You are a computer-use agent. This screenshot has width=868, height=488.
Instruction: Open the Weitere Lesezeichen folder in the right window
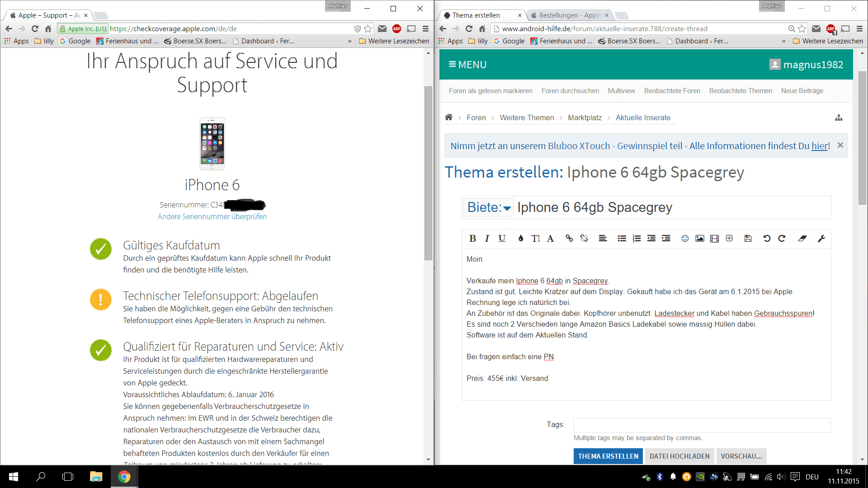coord(828,41)
